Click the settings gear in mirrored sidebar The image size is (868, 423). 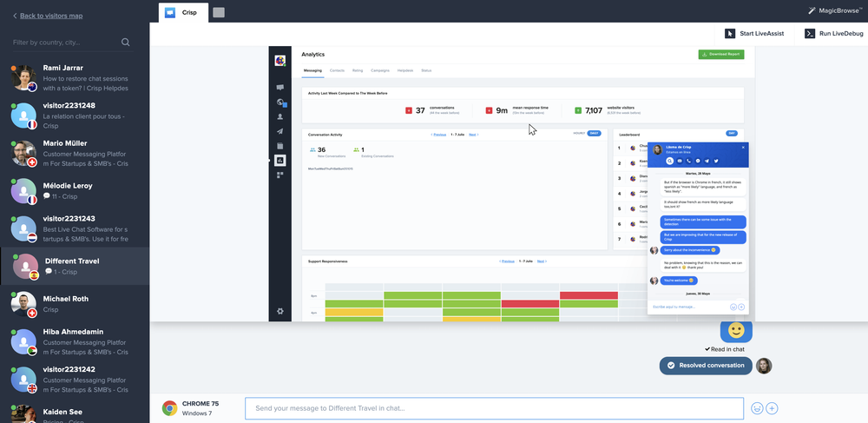279,311
